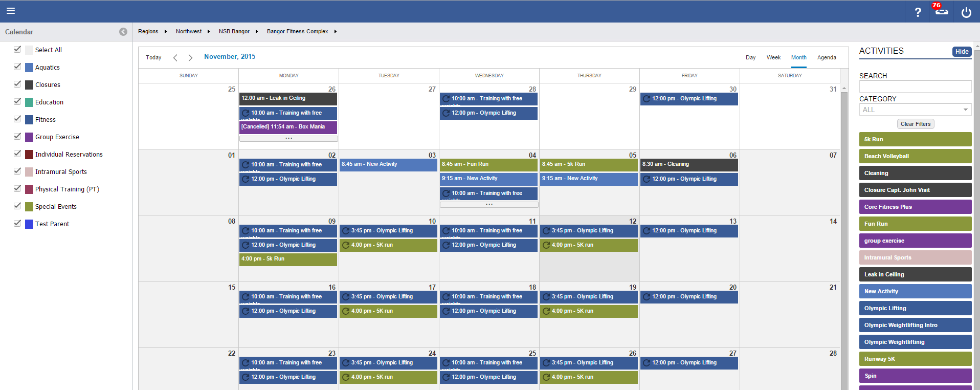
Task: Click the power logout icon
Action: point(966,12)
